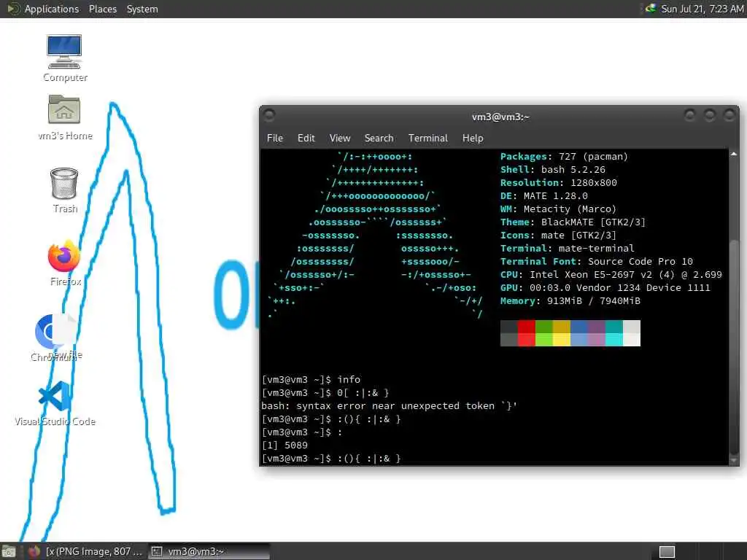Click show desktop button in bottom panel
The image size is (747, 560).
point(8,551)
